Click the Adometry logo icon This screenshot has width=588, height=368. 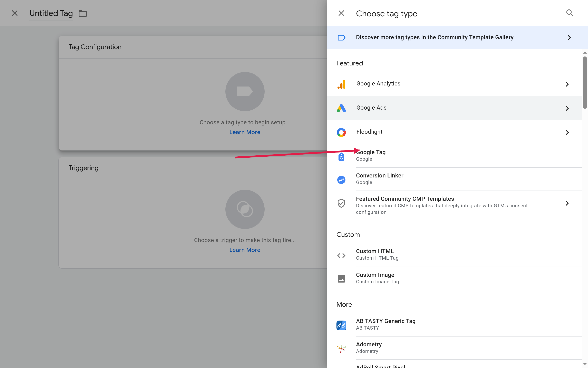coord(341,349)
